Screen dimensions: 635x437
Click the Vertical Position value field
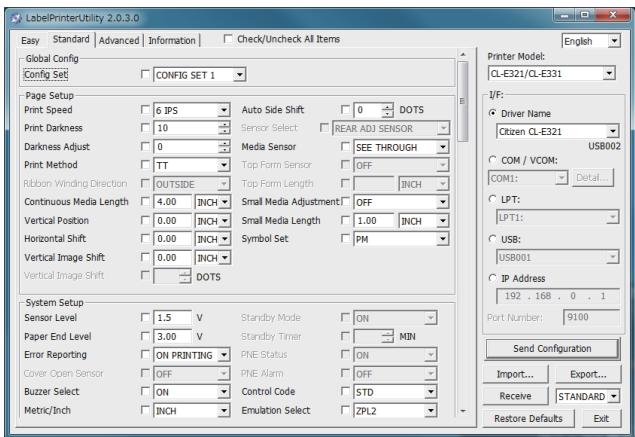click(x=173, y=221)
